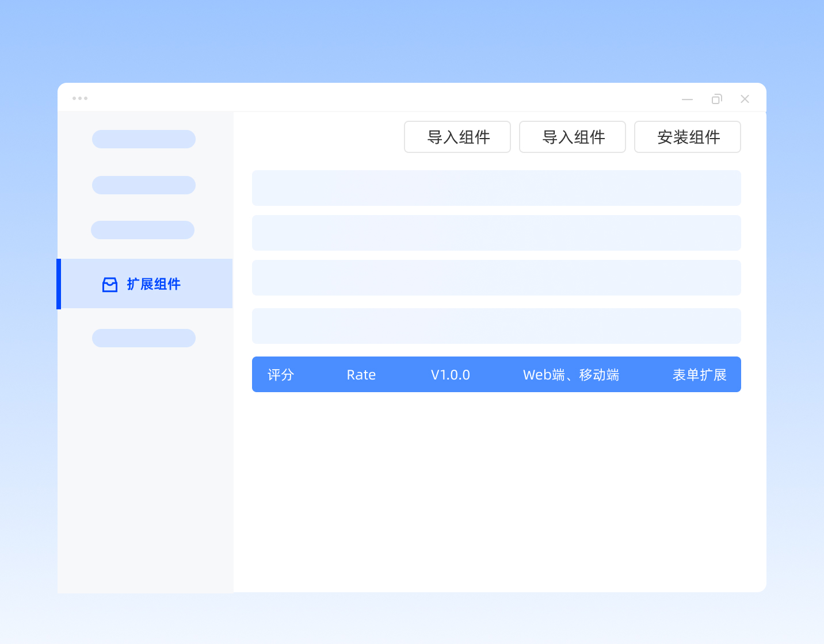The width and height of the screenshot is (824, 644).
Task: Close the window with the X icon
Action: pos(745,99)
